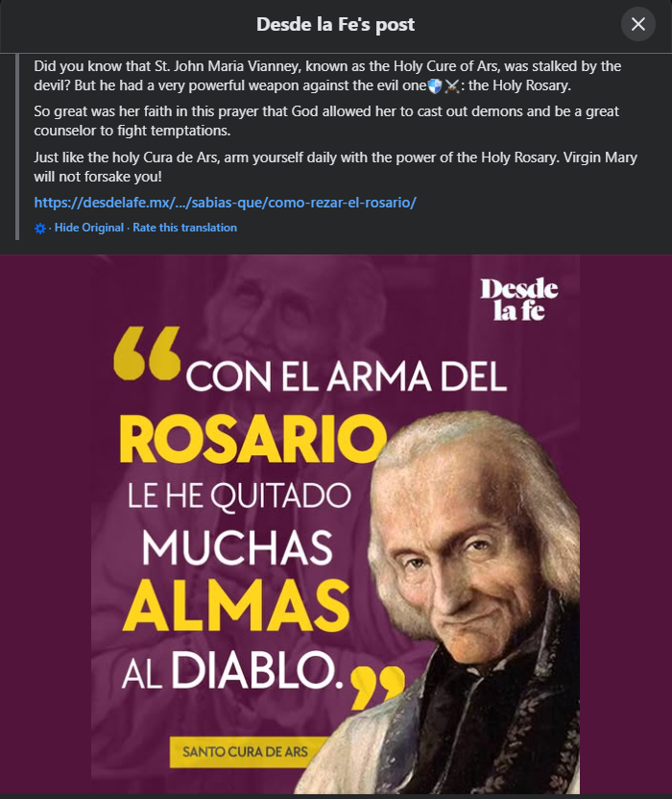Open the post image in full view
This screenshot has width=672, height=799.
pos(335,523)
